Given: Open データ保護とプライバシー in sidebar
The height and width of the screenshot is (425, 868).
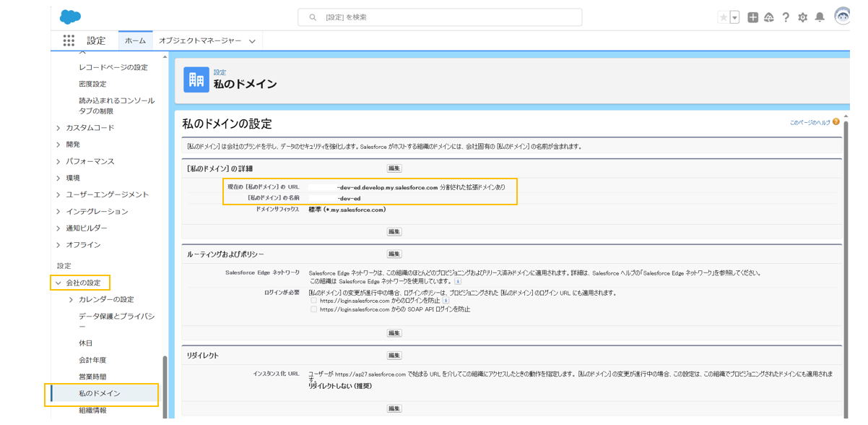Looking at the screenshot, I should tap(117, 322).
